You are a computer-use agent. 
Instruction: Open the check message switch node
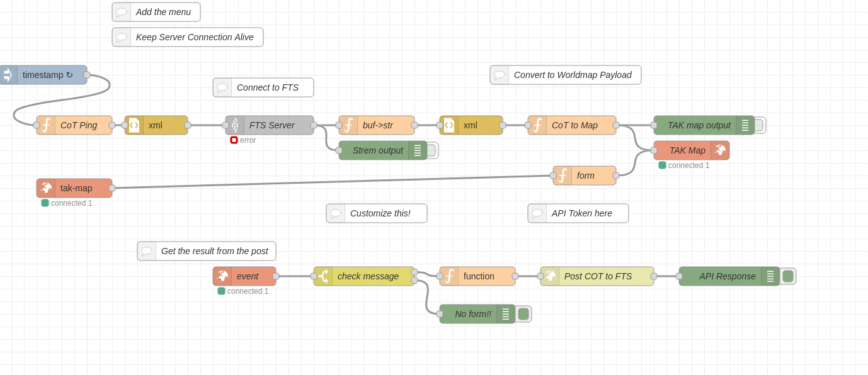click(x=364, y=276)
